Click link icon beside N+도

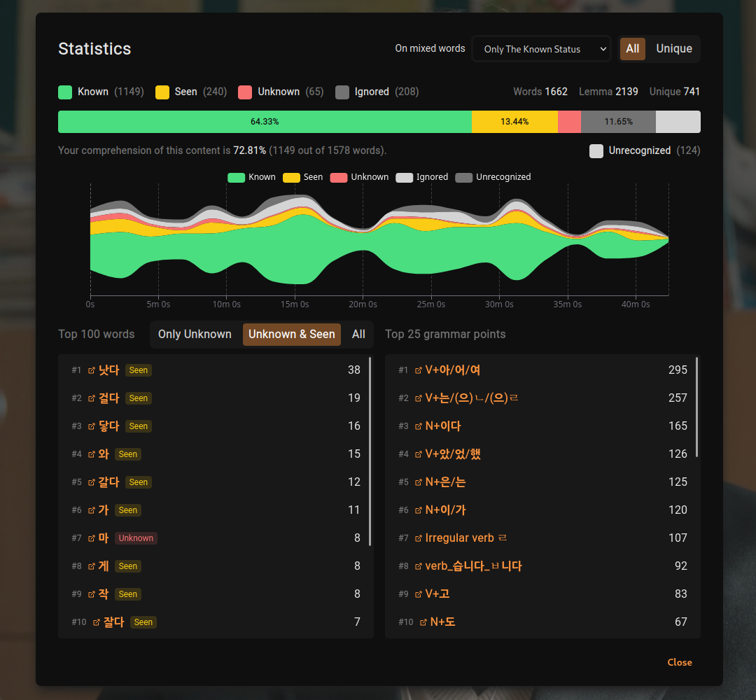(423, 622)
